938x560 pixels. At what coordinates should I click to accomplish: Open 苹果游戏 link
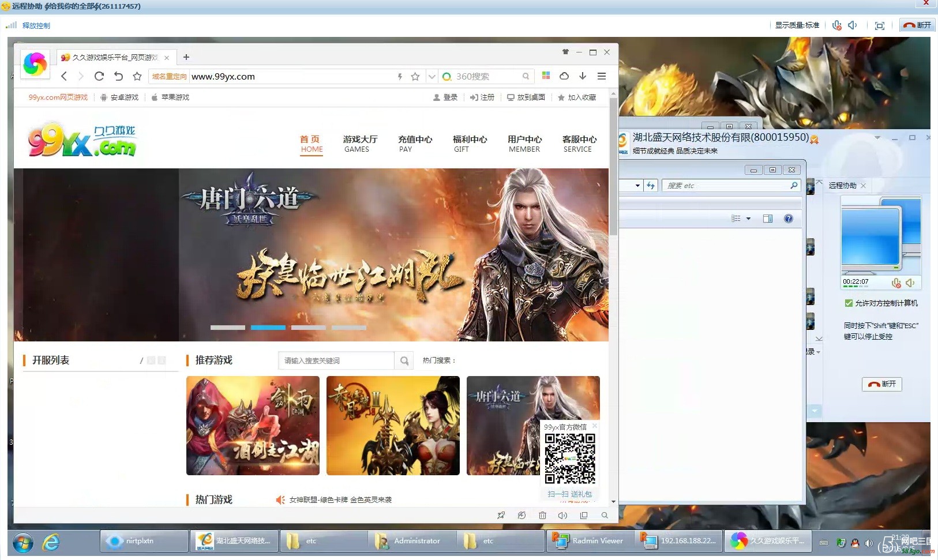pyautogui.click(x=170, y=97)
